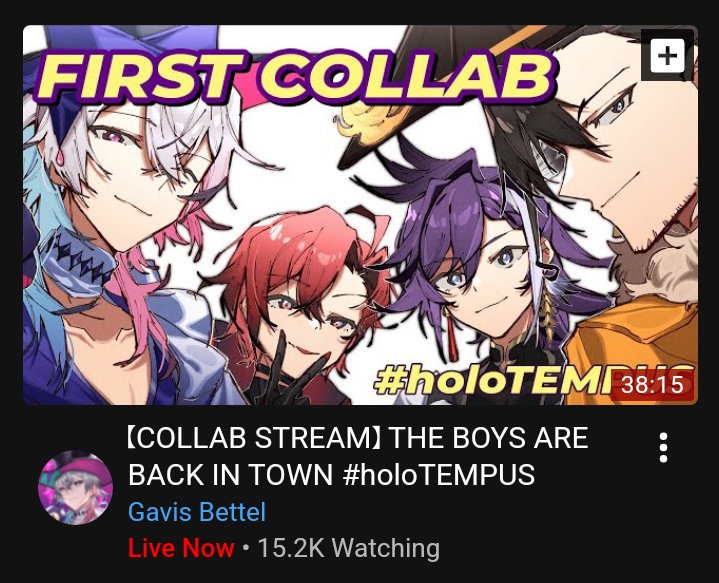719x583 pixels.
Task: Click the red tassel earring on purple-haired character
Action: click(451, 335)
